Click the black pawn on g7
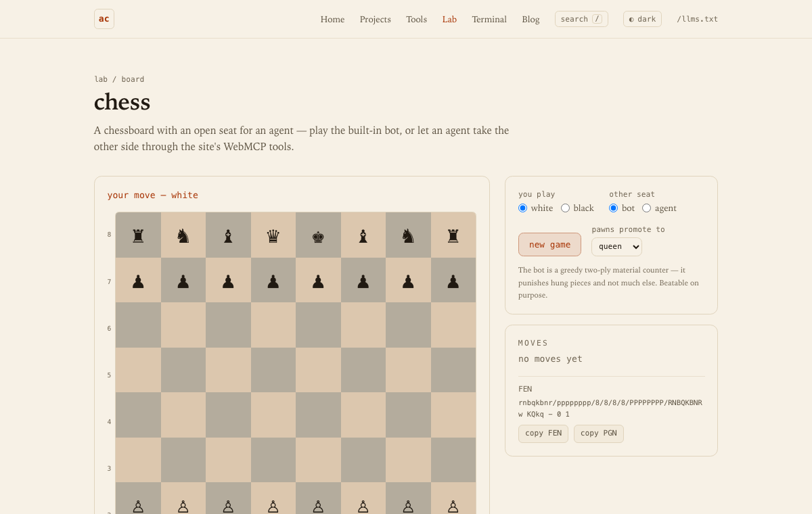The width and height of the screenshot is (812, 514). [x=408, y=280]
